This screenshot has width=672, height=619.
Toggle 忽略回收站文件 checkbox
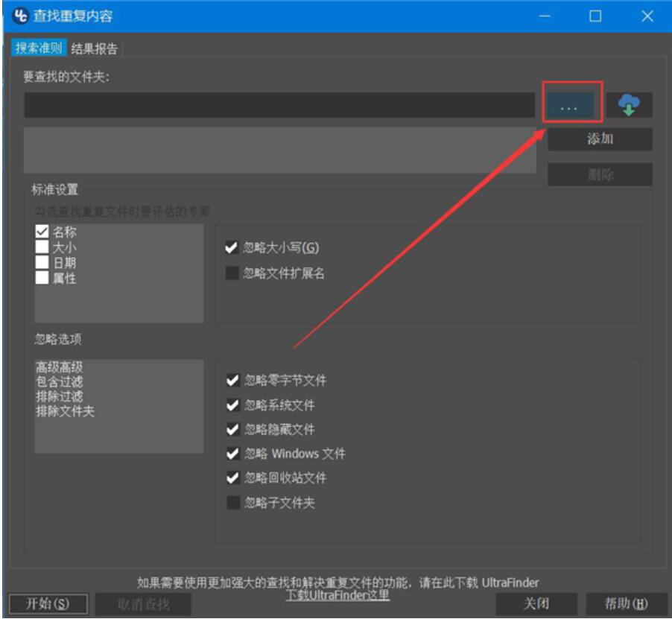(x=232, y=477)
